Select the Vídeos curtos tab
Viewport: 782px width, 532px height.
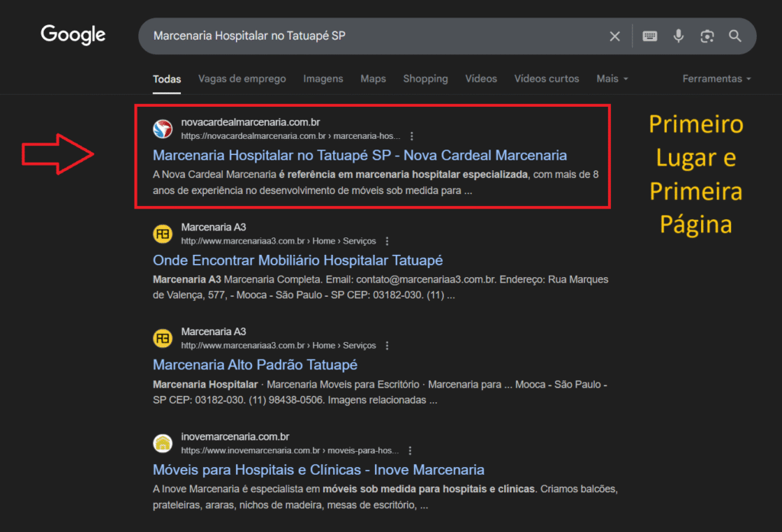[x=547, y=79]
